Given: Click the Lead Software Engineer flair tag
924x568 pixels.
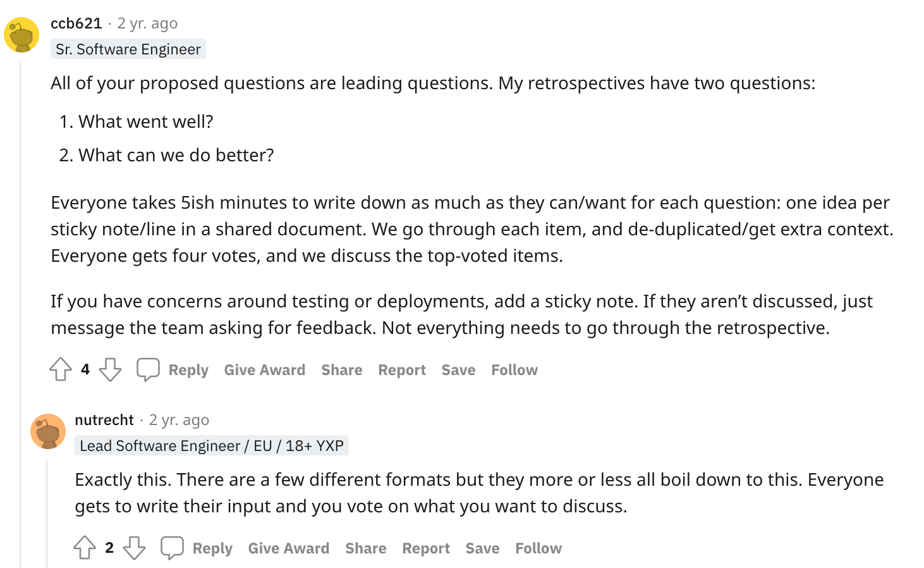Looking at the screenshot, I should point(212,445).
